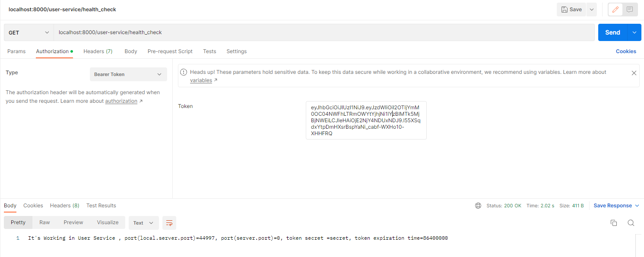Open the response Headers (8) tab

65,206
